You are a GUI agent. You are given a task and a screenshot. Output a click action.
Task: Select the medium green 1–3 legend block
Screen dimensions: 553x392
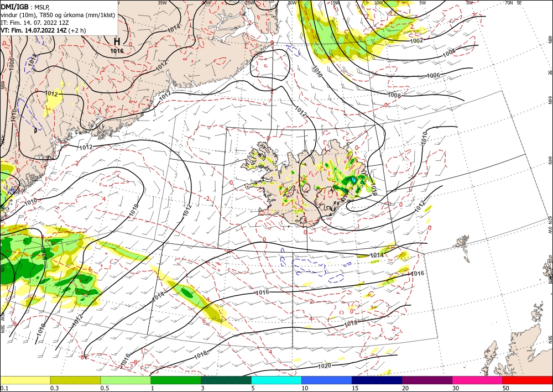176,380
